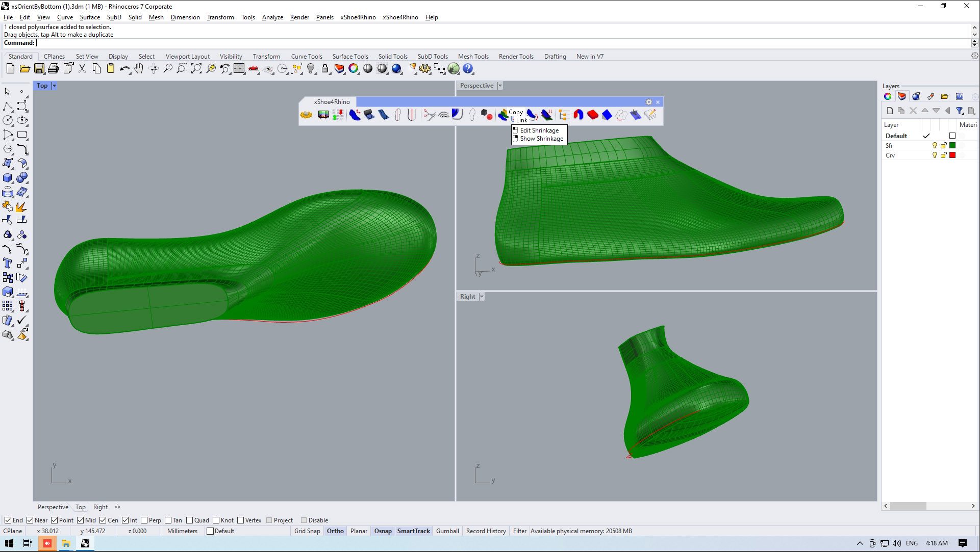980x552 pixels.
Task: Toggle the Perp osnap checkbox
Action: pos(144,520)
